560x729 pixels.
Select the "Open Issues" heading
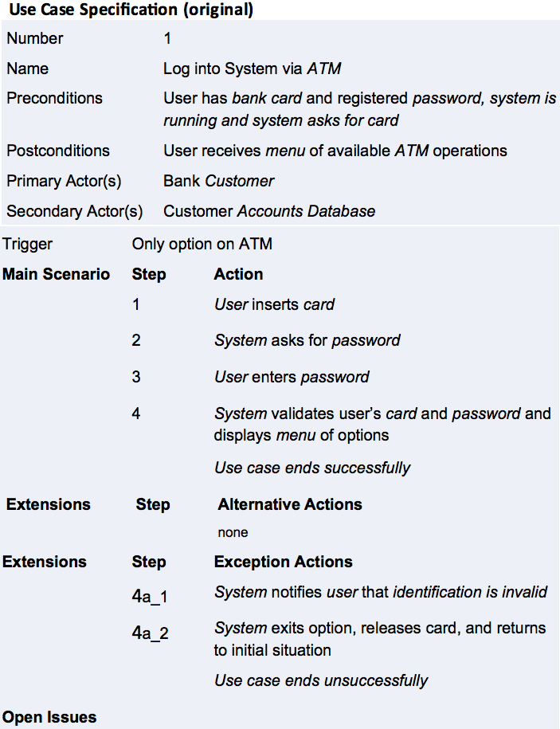(x=49, y=717)
